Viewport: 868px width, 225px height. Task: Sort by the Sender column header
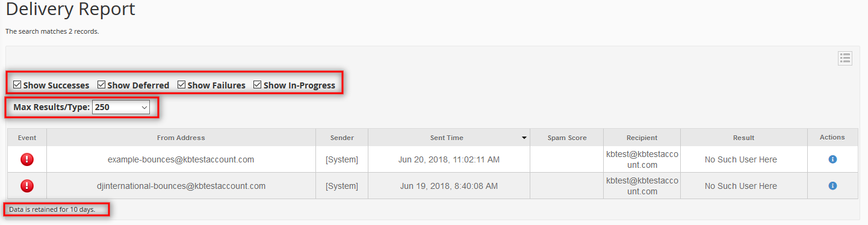click(342, 138)
